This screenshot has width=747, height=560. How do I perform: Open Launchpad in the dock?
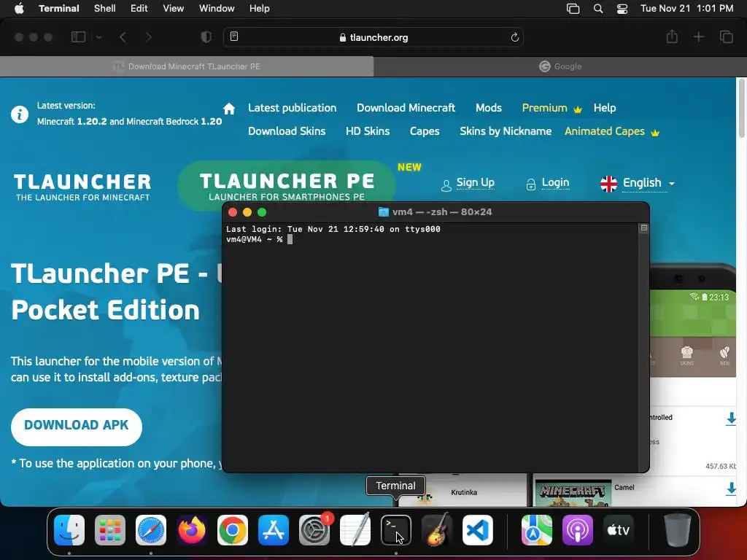110,530
